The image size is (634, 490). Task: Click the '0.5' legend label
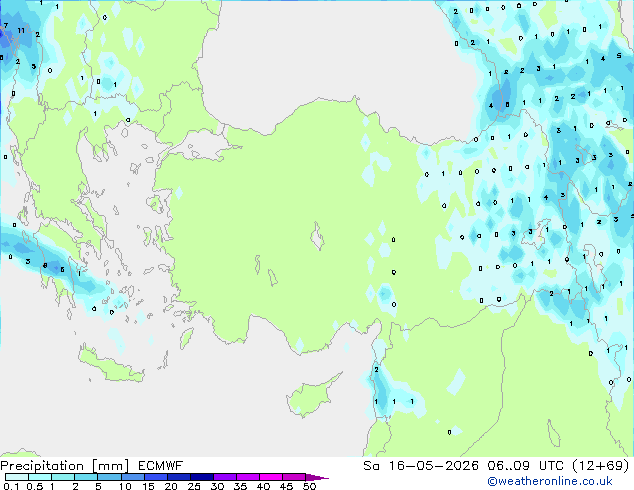coord(35,486)
